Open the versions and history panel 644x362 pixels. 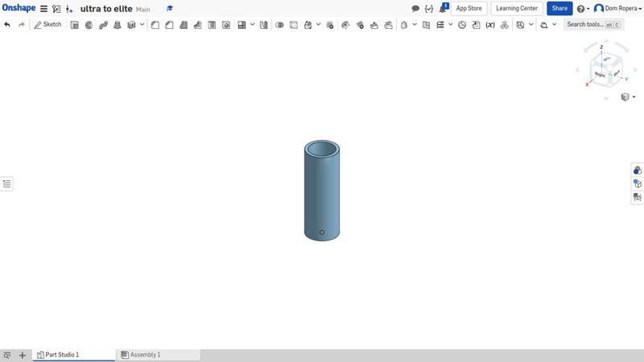[x=56, y=9]
